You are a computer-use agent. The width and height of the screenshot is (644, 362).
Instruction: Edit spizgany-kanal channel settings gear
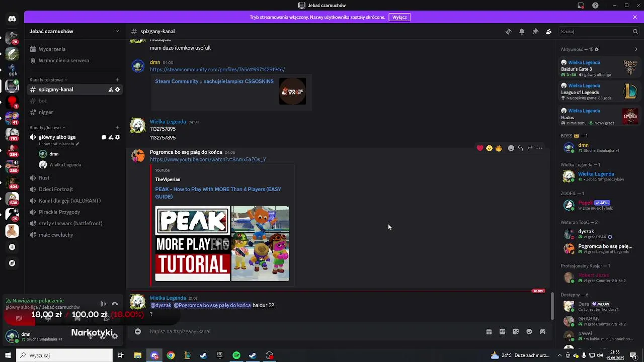point(117,89)
